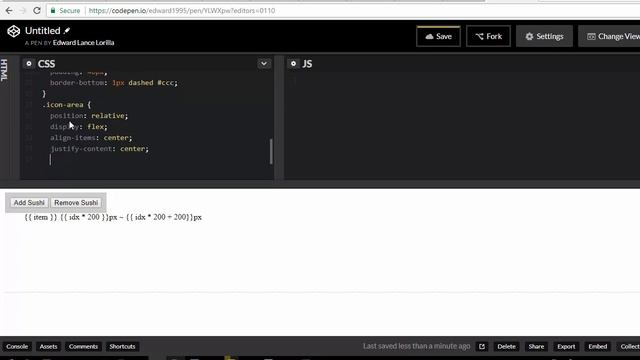Click 'position: relative;' code line
This screenshot has width=640, height=360.
89,116
